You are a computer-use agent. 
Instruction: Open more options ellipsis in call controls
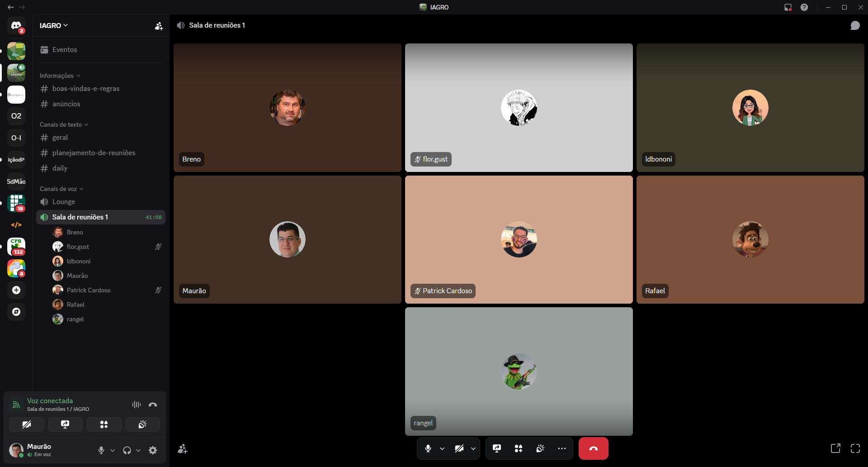pos(562,448)
